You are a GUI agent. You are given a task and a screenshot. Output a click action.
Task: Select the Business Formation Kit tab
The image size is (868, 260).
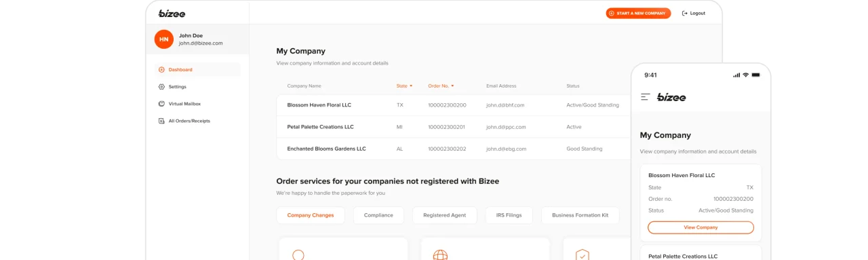580,215
